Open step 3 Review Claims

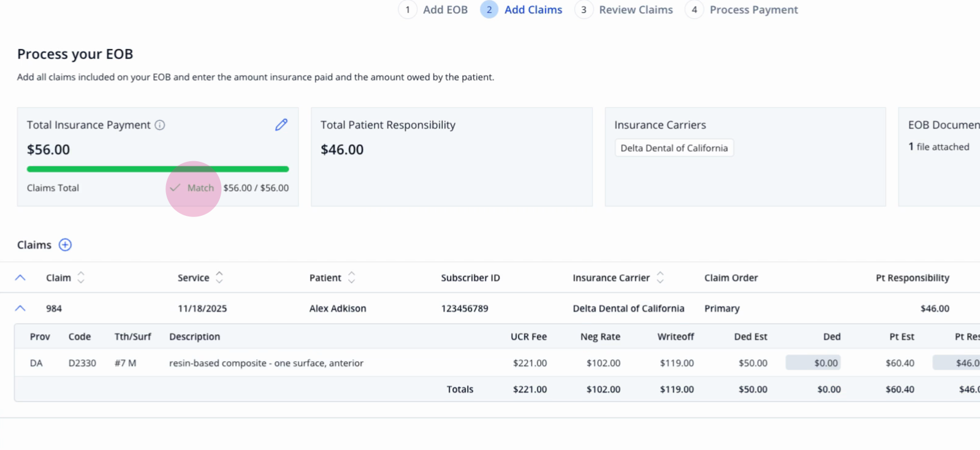pos(624,10)
